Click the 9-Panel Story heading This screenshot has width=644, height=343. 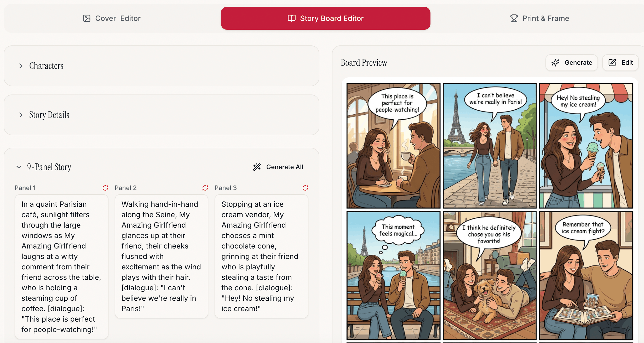49,167
